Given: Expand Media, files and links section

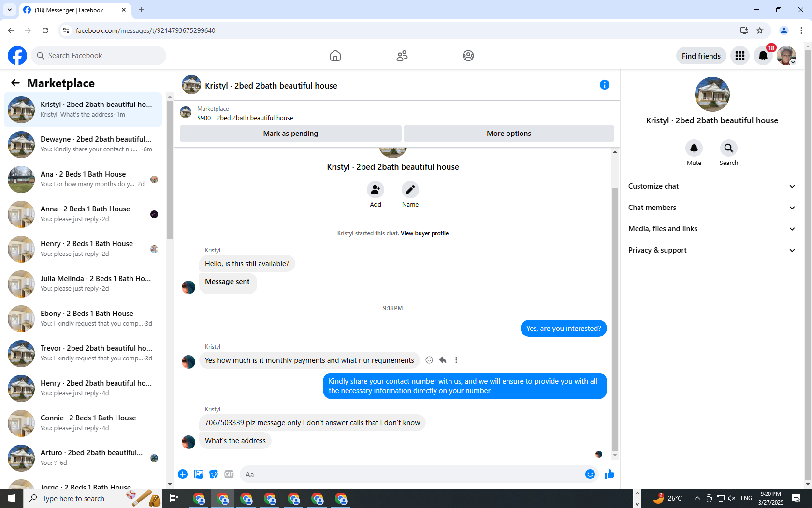Looking at the screenshot, I should [711, 229].
